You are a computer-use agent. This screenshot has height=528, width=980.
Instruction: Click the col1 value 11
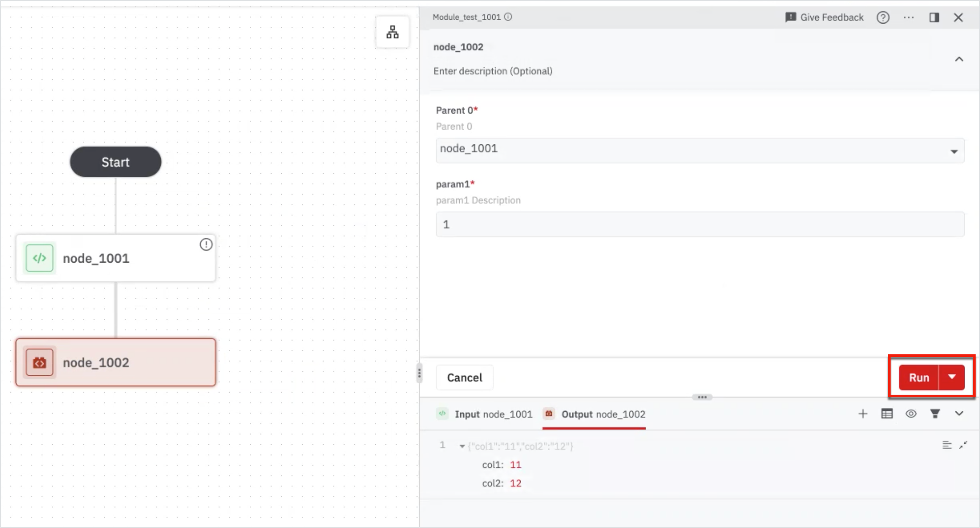tap(515, 465)
